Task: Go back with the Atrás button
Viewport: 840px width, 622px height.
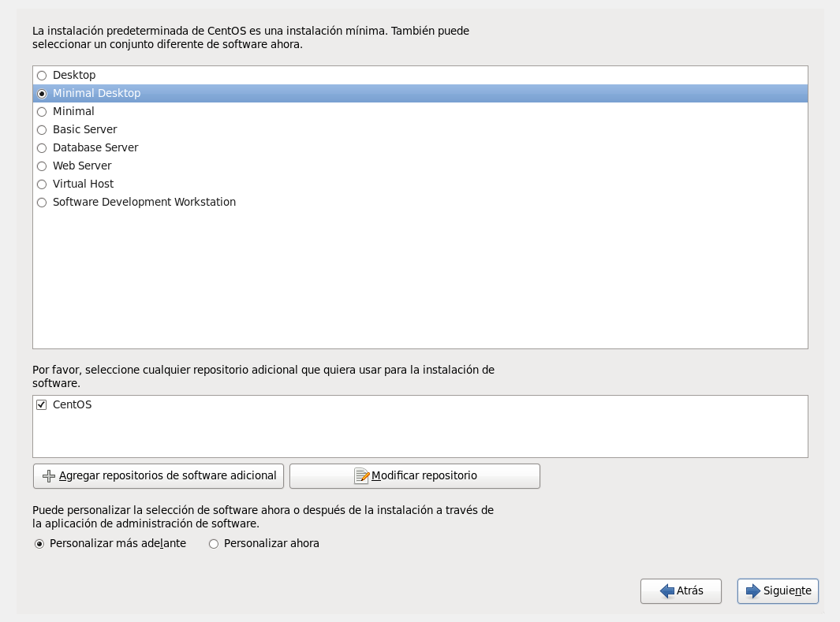Action: point(681,590)
